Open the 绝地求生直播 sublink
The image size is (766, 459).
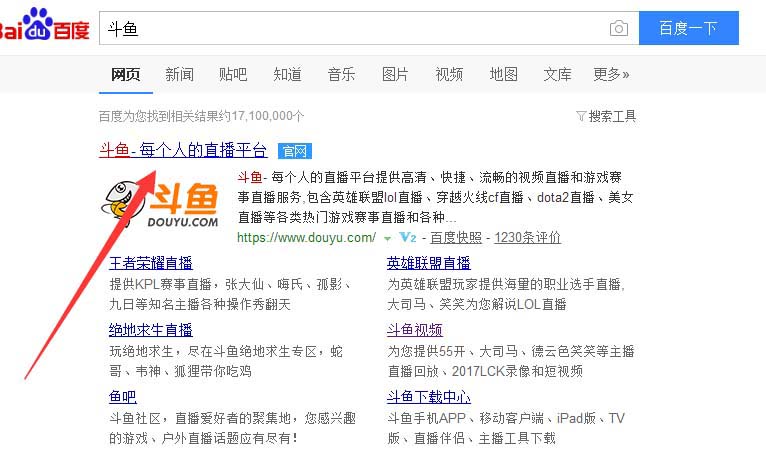150,330
